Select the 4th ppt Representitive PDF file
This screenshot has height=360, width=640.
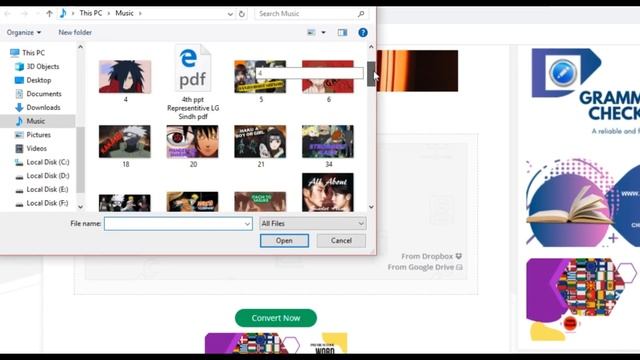tap(193, 83)
